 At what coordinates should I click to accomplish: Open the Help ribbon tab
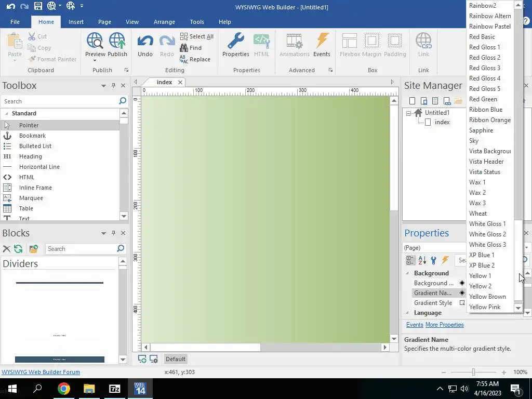[224, 22]
